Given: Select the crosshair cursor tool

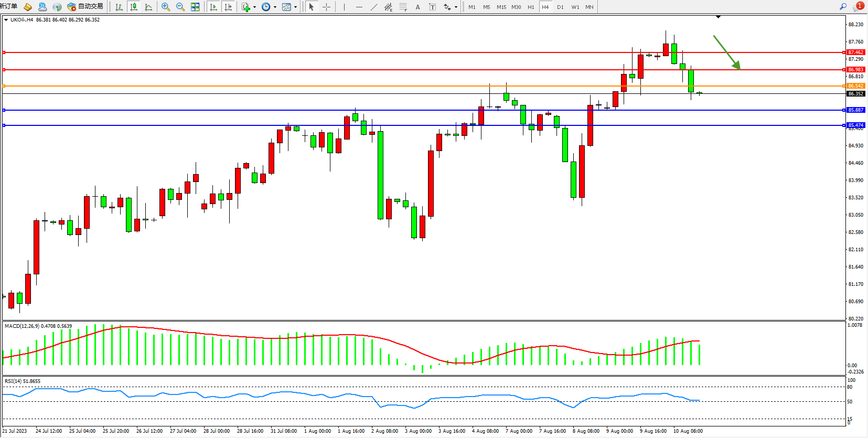Looking at the screenshot, I should coord(326,7).
